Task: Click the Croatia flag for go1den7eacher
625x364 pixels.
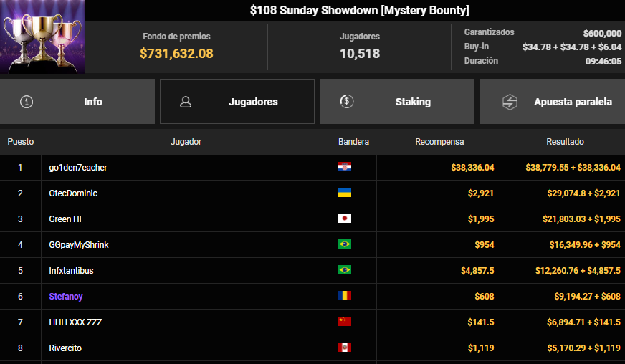Action: click(x=345, y=167)
